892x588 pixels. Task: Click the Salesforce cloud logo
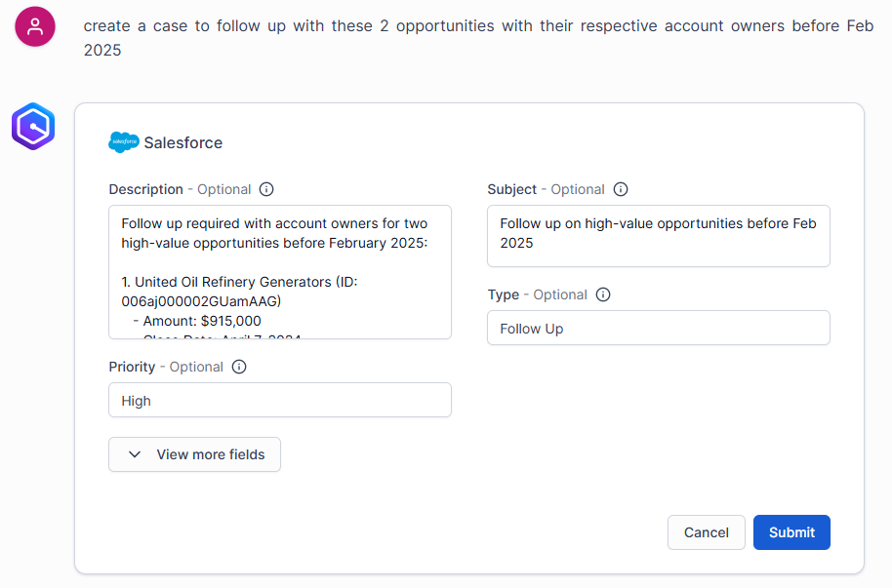[x=123, y=142]
